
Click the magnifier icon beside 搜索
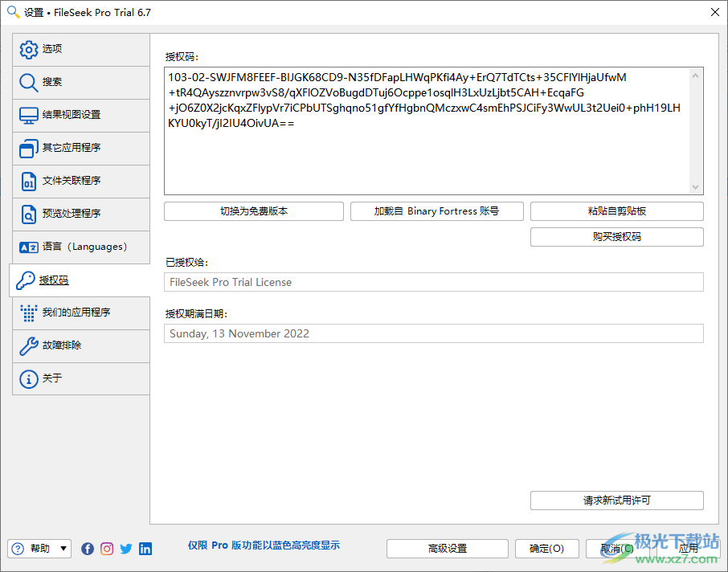click(29, 82)
